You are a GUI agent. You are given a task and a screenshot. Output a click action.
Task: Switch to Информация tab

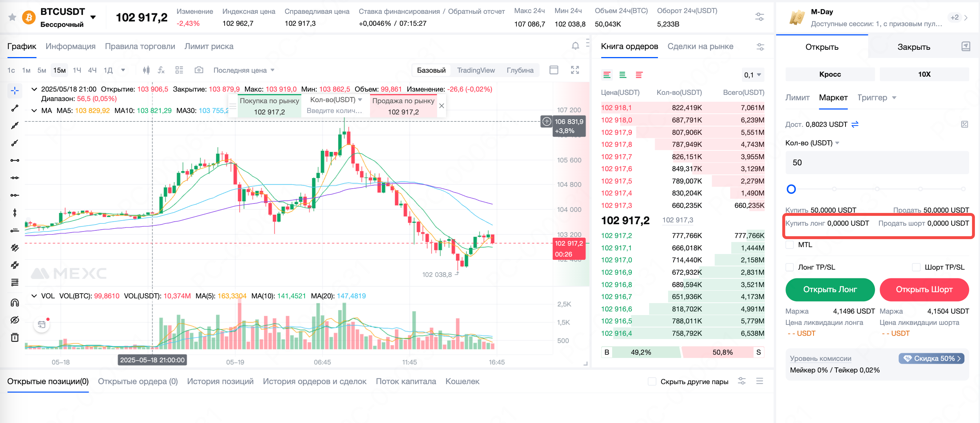click(x=71, y=47)
